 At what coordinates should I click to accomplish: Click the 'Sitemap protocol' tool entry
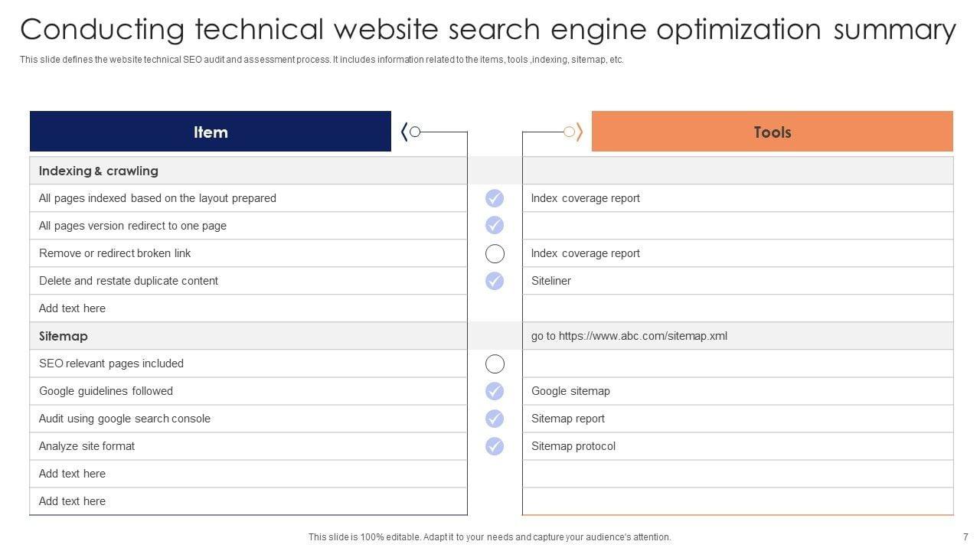573,446
